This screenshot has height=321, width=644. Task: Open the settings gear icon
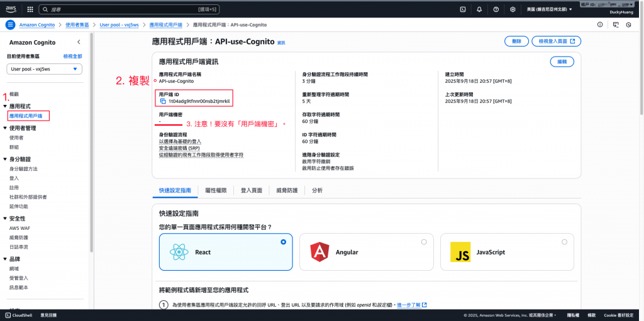pos(513,9)
